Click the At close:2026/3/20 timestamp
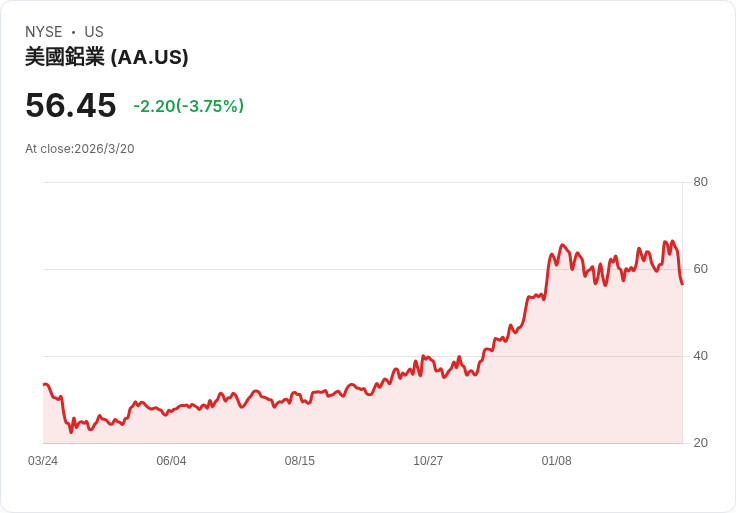This screenshot has width=736, height=513. coord(80,149)
